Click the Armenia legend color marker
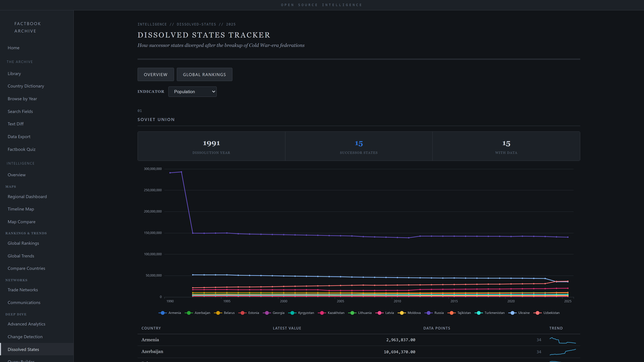 pyautogui.click(x=163, y=313)
